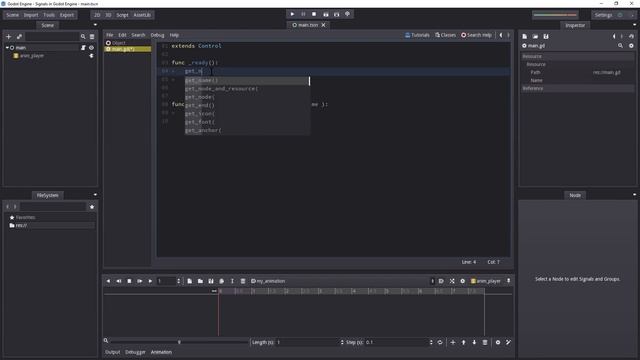Open Inspector object properties gear
The image size is (640, 360).
(x=631, y=46)
